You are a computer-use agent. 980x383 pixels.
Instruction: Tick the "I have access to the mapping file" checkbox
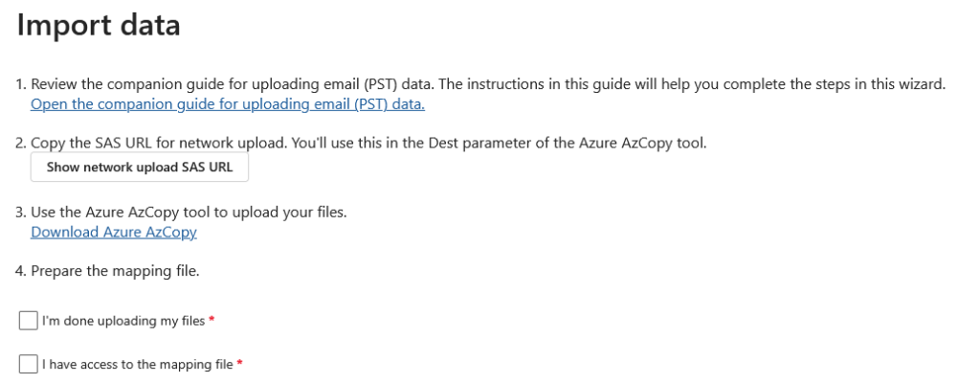click(27, 363)
